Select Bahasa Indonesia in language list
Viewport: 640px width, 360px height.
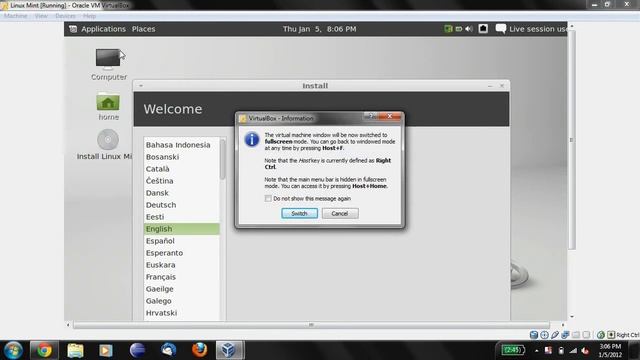point(182,145)
